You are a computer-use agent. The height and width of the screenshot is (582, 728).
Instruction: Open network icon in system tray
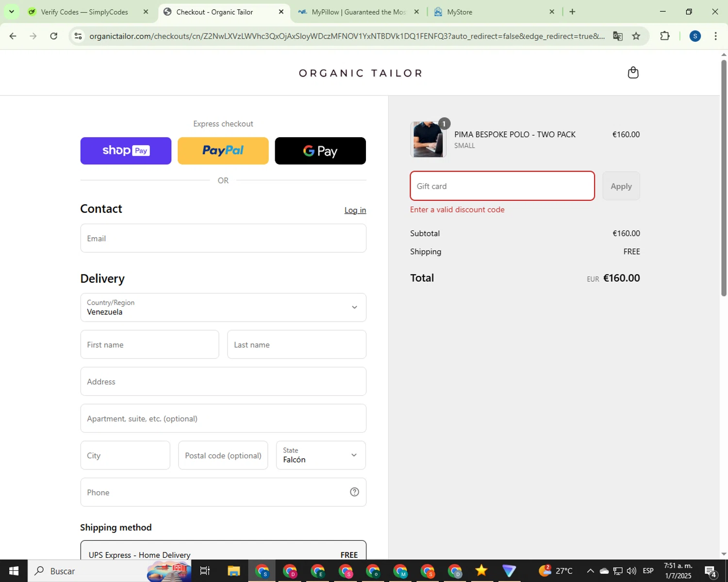tap(618, 571)
